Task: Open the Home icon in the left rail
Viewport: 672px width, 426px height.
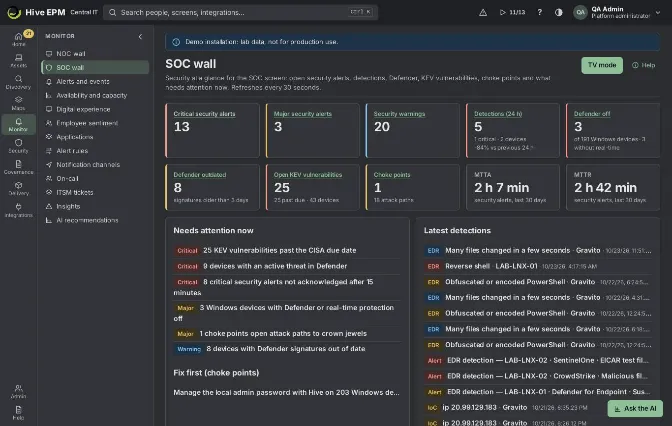Action: pos(18,39)
